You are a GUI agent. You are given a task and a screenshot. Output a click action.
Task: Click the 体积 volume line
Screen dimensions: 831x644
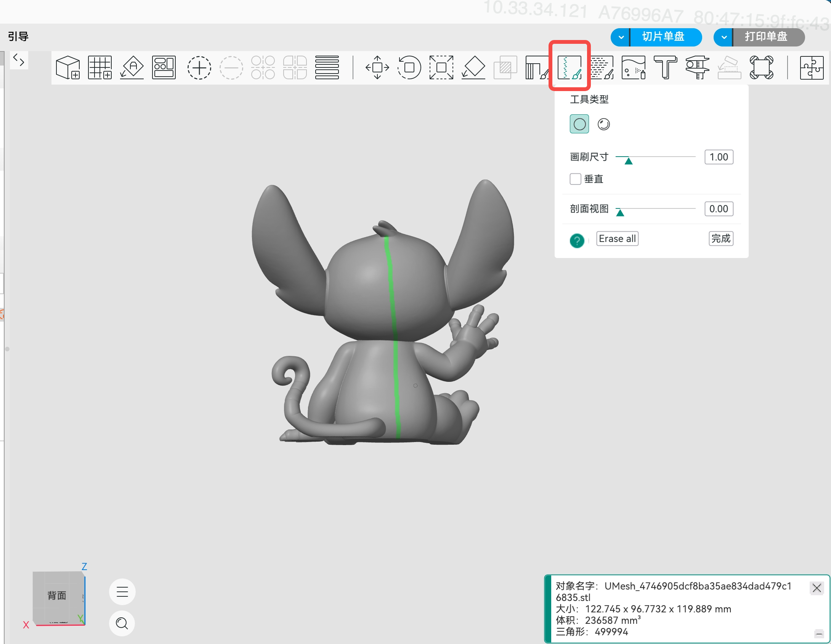coord(598,620)
